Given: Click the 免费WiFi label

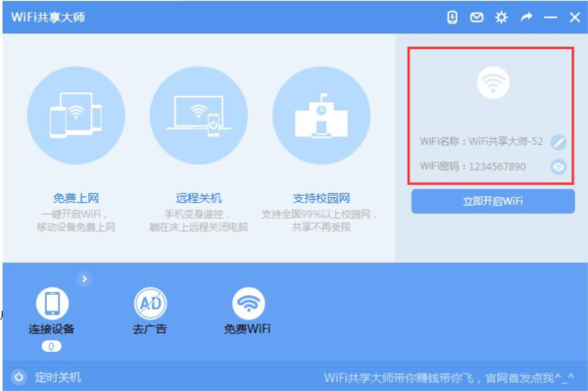Looking at the screenshot, I should pos(247,329).
